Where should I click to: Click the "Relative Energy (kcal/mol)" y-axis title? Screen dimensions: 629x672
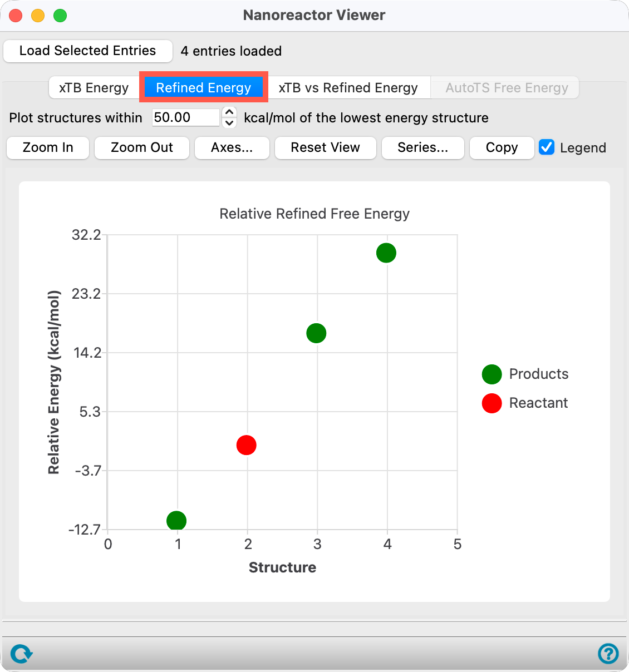[x=54, y=382]
